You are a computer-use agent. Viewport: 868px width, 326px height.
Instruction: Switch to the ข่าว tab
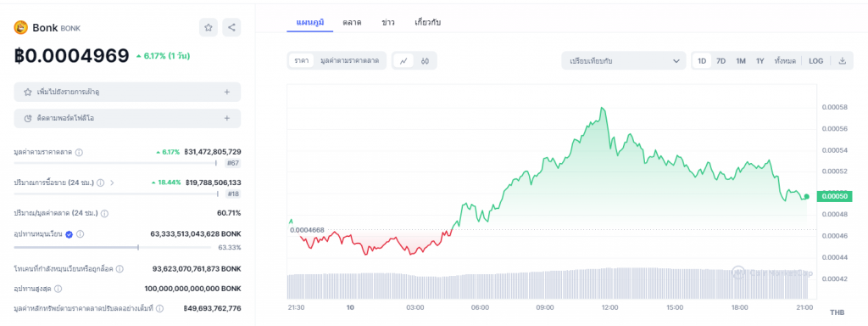pos(388,22)
